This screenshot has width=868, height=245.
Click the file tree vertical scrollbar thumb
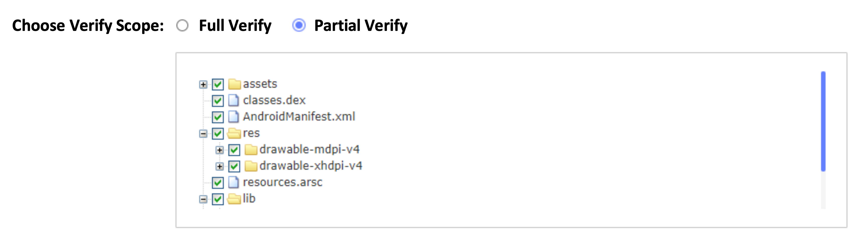point(823,121)
